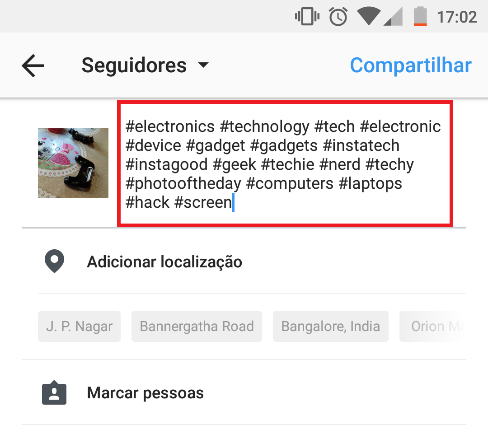Tap the back arrow icon

pyautogui.click(x=33, y=65)
